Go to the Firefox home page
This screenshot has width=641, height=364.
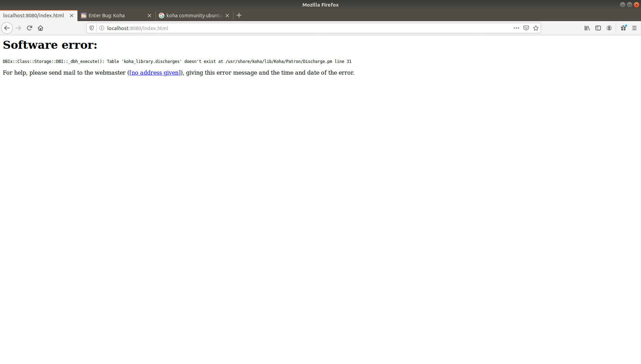pyautogui.click(x=40, y=28)
